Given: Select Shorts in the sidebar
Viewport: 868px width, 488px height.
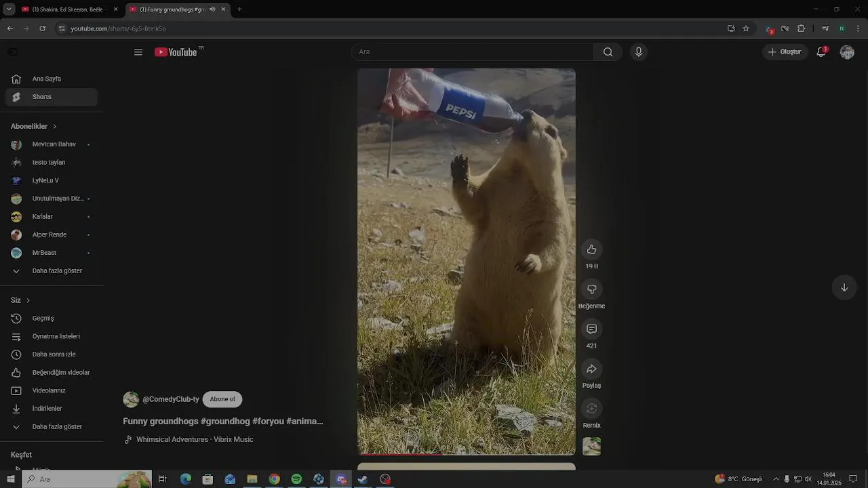Looking at the screenshot, I should 52,97.
